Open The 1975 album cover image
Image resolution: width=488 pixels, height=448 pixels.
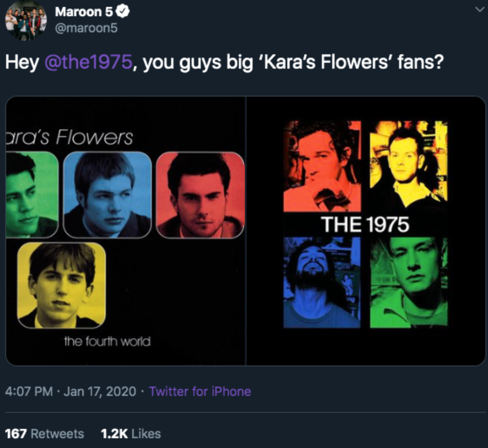point(366,231)
